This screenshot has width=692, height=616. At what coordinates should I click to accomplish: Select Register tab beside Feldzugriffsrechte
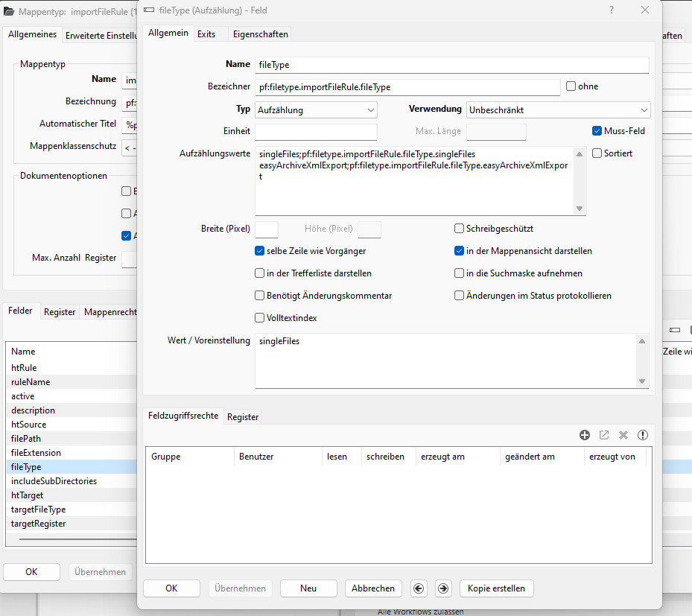coord(243,417)
